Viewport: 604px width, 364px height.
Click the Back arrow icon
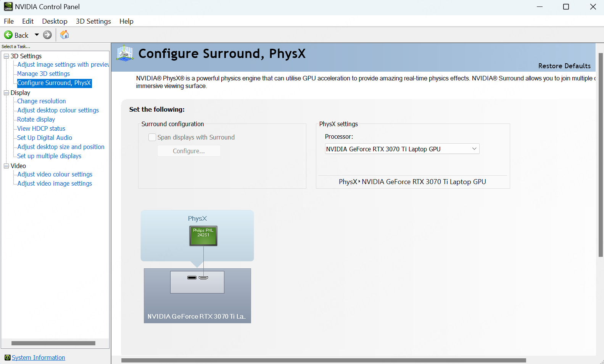tap(8, 35)
